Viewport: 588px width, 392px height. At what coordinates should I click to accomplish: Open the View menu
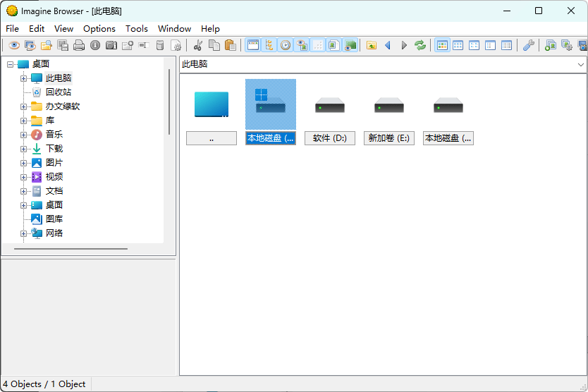click(63, 28)
